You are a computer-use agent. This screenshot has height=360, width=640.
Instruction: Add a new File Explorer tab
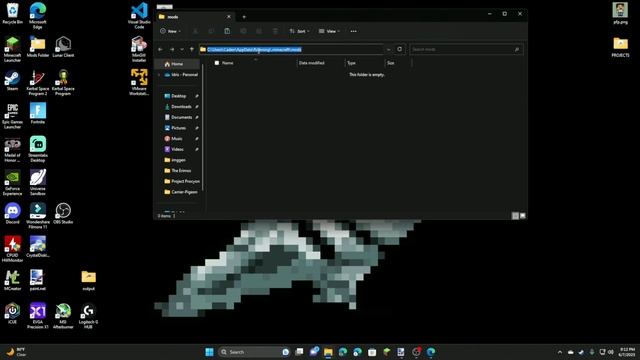click(x=244, y=17)
